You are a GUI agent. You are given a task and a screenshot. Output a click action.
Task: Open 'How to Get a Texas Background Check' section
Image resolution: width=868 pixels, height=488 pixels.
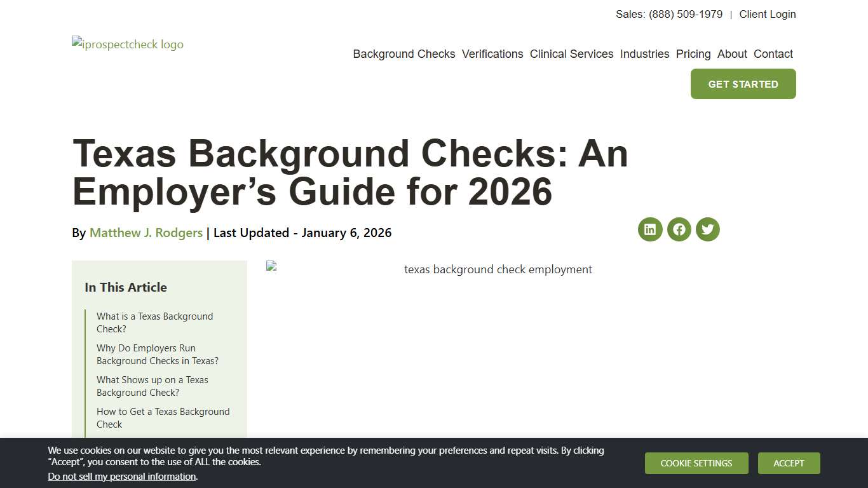pyautogui.click(x=163, y=417)
